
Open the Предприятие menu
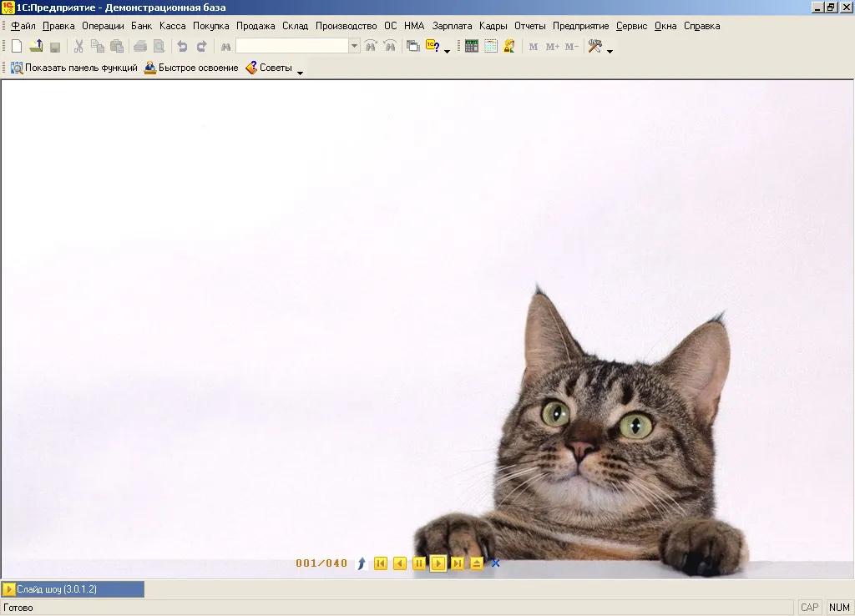coord(581,26)
